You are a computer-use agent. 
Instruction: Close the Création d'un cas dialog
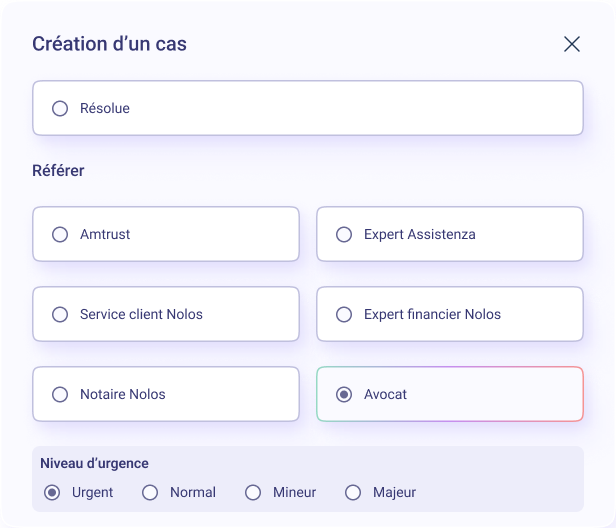click(572, 44)
